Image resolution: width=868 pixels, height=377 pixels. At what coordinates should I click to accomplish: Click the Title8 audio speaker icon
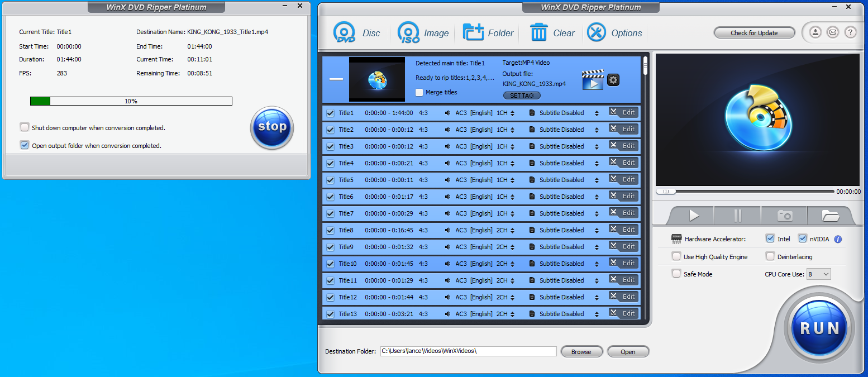[x=448, y=230]
